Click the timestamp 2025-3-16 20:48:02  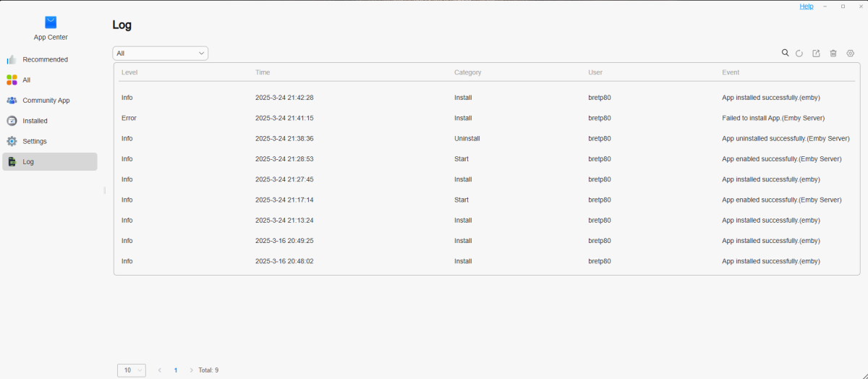click(284, 261)
